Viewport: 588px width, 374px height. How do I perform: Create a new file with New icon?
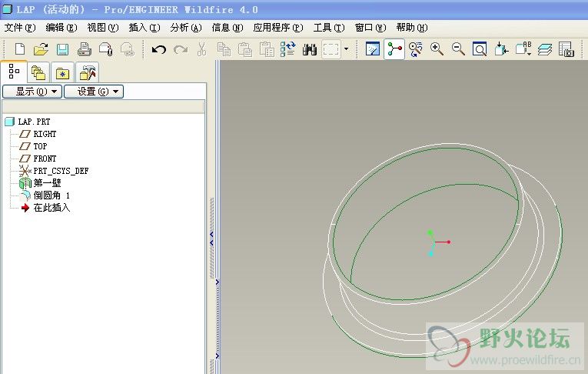(x=20, y=49)
